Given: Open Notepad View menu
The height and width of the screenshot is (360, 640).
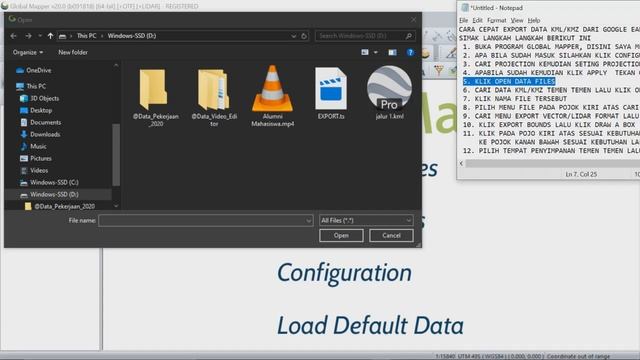Looking at the screenshot, I should (x=517, y=20).
